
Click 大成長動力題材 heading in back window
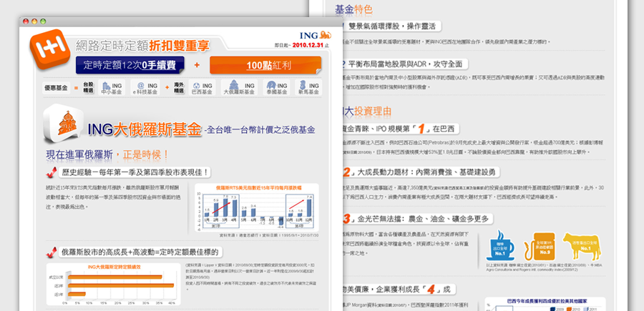click(421, 172)
